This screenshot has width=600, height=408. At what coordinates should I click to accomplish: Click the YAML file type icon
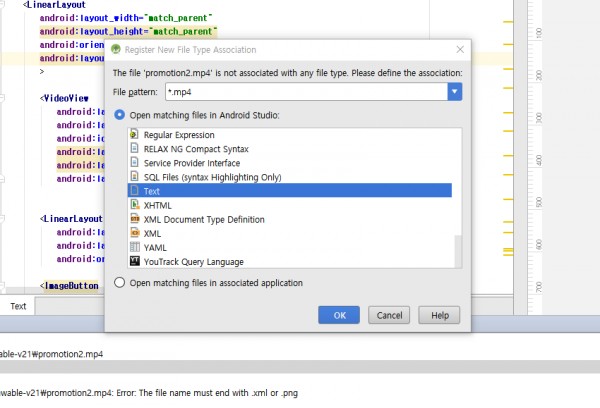coord(135,247)
